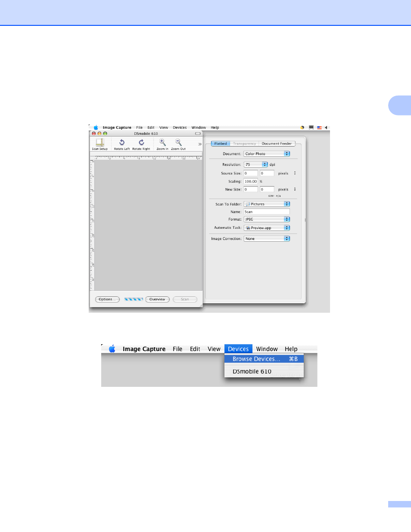The image size is (411, 532).
Task: Open the Help menu in the menu bar with highlighted Devices
Action: click(291, 349)
